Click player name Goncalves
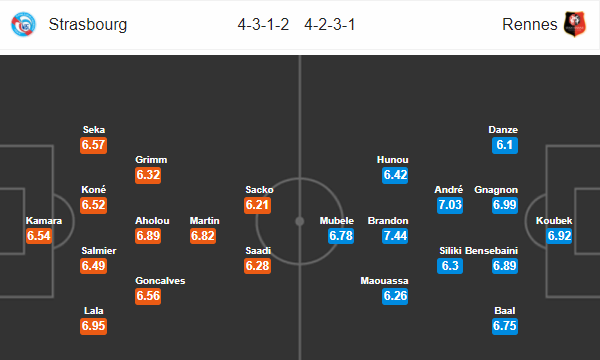 point(160,281)
